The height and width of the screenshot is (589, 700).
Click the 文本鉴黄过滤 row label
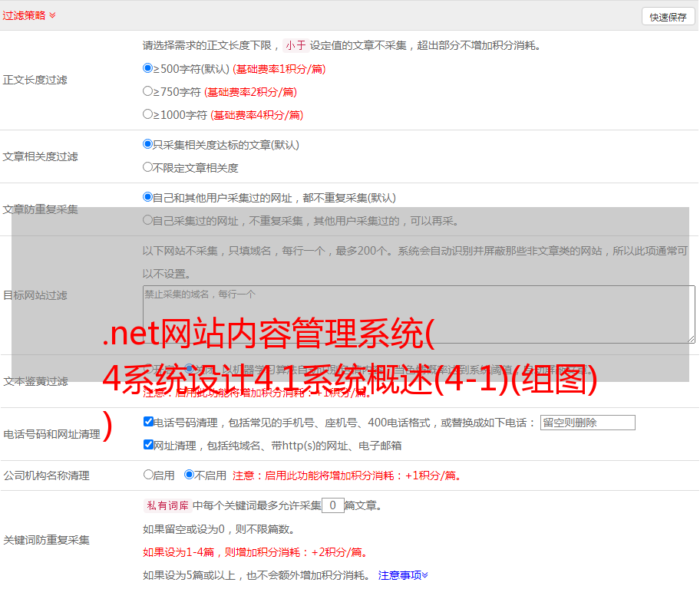click(x=36, y=381)
